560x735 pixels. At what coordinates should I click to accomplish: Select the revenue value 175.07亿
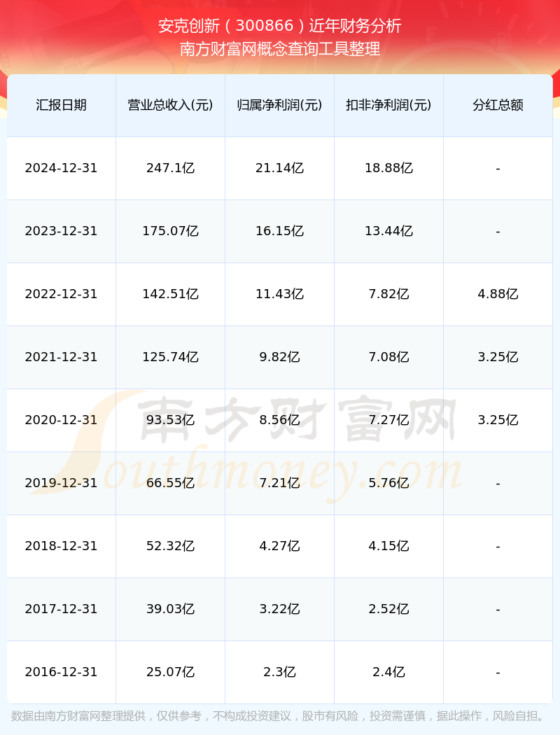tap(170, 231)
